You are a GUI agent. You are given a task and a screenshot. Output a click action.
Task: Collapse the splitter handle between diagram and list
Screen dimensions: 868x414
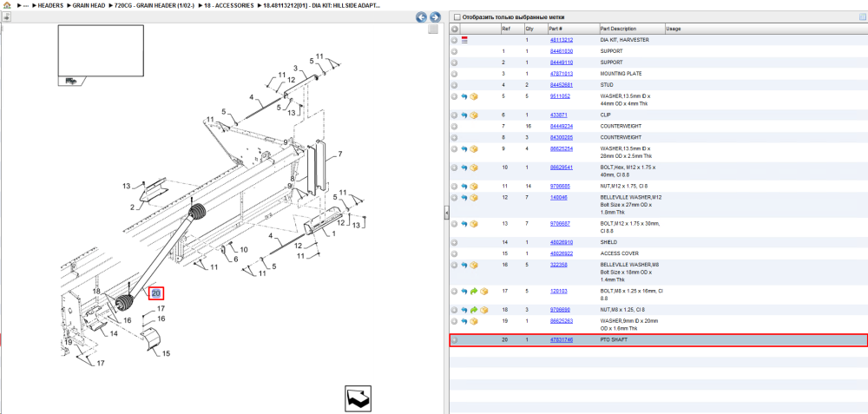click(446, 214)
